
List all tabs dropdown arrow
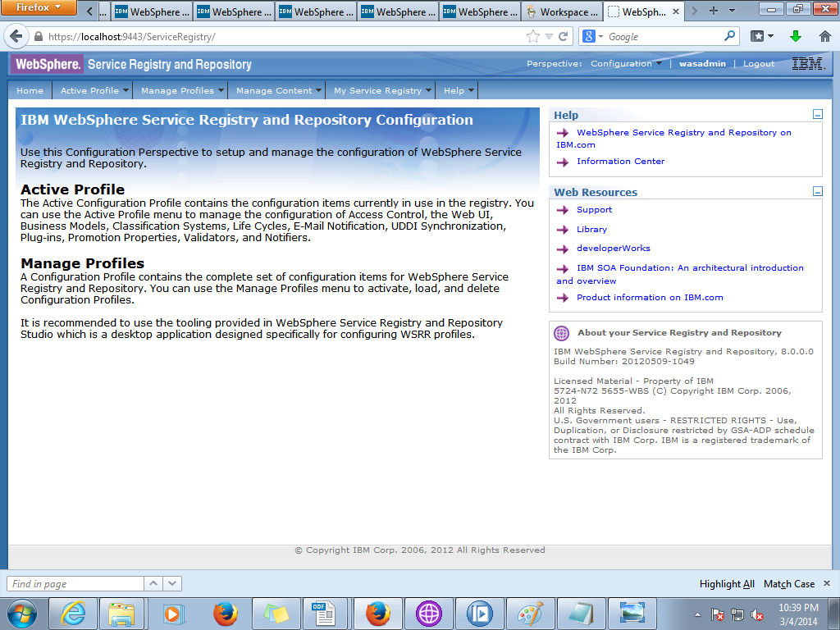[732, 11]
